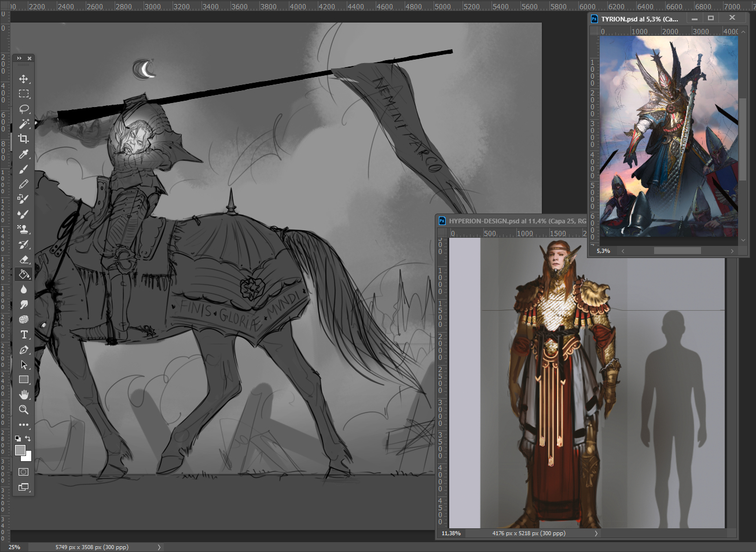Expand the toolbar using double-arrow button
This screenshot has height=552, width=756.
(x=19, y=58)
